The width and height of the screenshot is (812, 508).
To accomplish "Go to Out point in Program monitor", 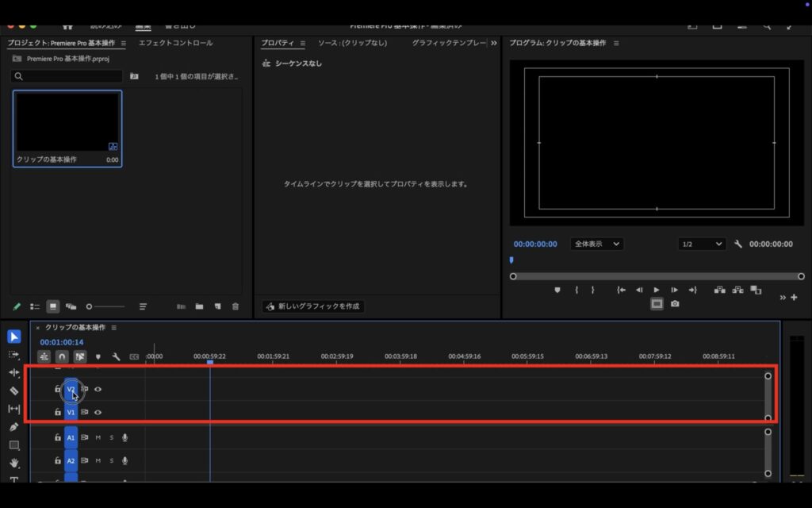I will click(692, 291).
